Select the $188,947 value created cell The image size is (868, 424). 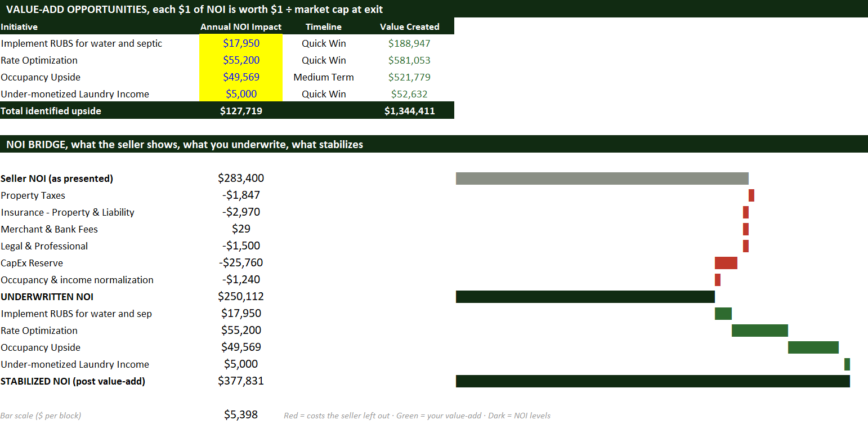pyautogui.click(x=410, y=43)
